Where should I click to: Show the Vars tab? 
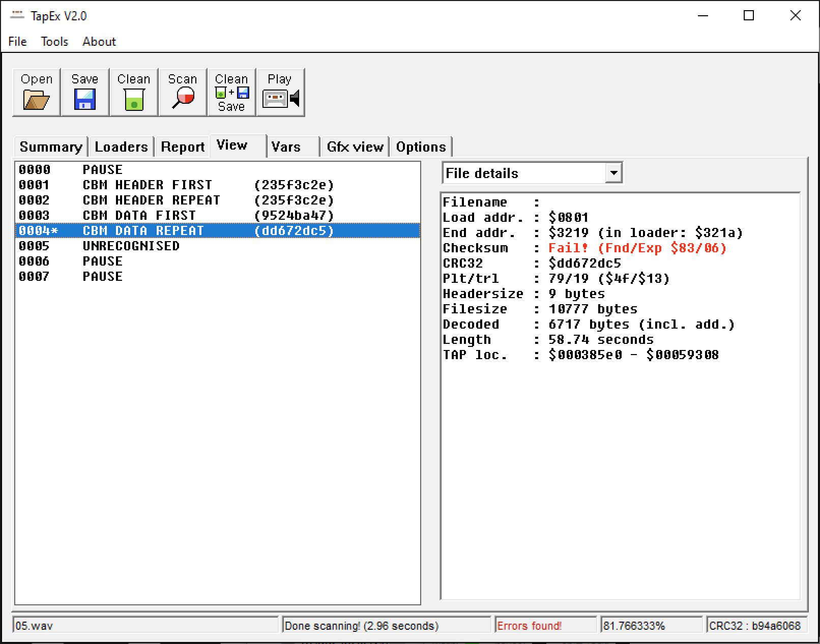point(286,147)
